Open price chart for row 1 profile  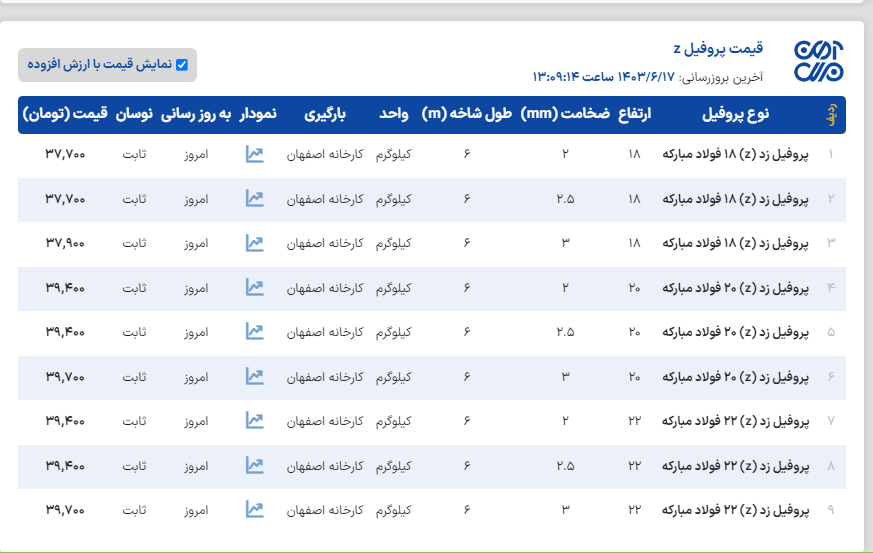254,154
